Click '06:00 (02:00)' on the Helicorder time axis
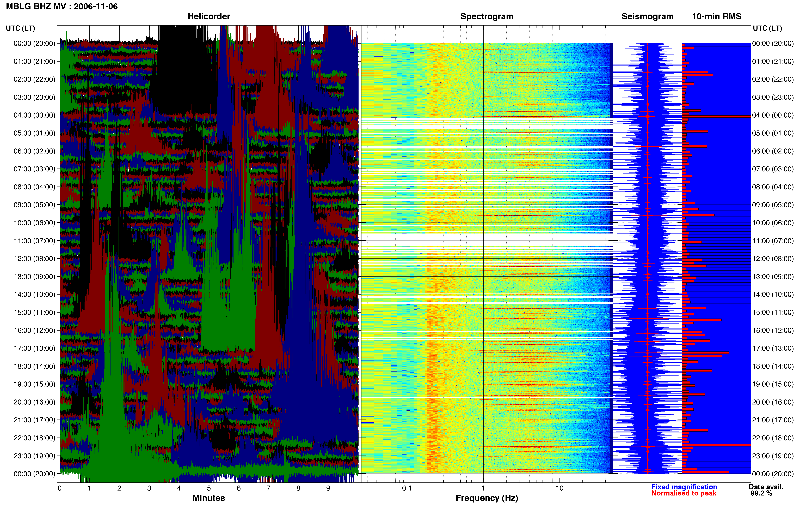812x508 pixels. [x=34, y=151]
